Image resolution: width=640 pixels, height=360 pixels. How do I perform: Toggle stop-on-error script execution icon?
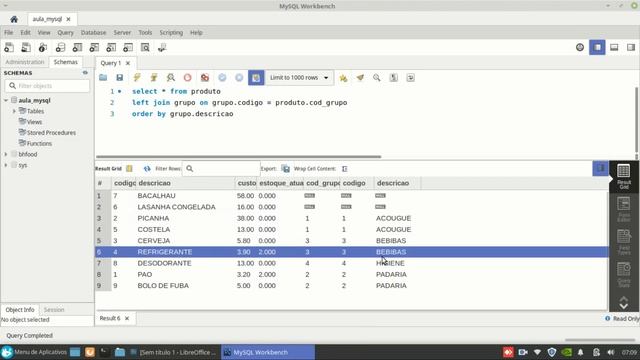(x=205, y=78)
